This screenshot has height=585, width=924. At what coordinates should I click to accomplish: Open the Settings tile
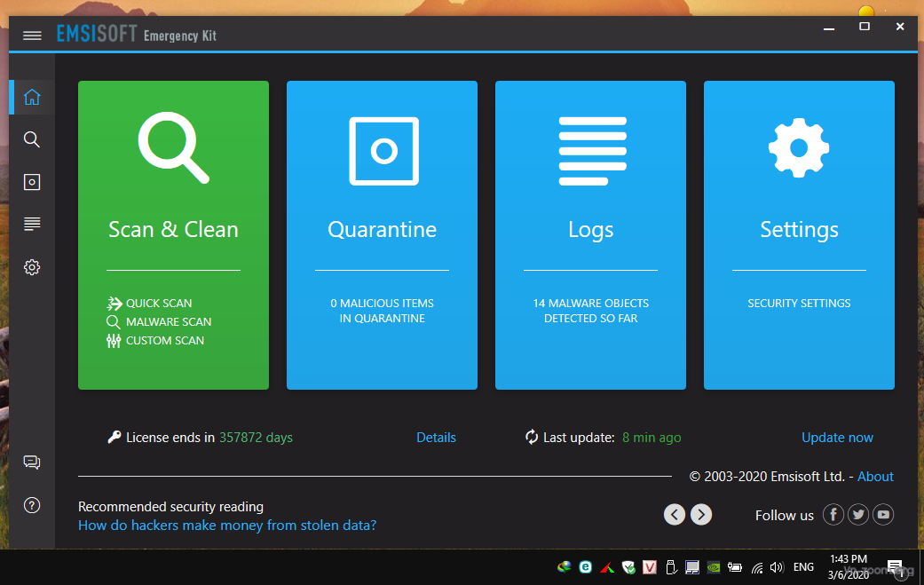[799, 234]
